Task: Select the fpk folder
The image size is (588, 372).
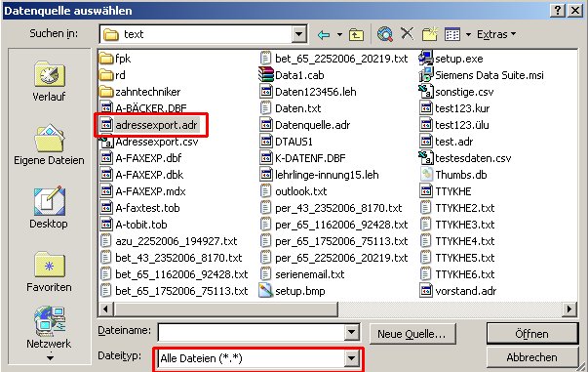Action: (115, 59)
